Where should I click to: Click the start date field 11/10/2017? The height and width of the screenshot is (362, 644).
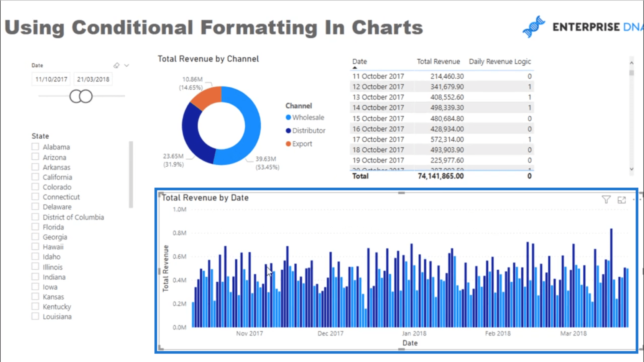click(x=51, y=79)
